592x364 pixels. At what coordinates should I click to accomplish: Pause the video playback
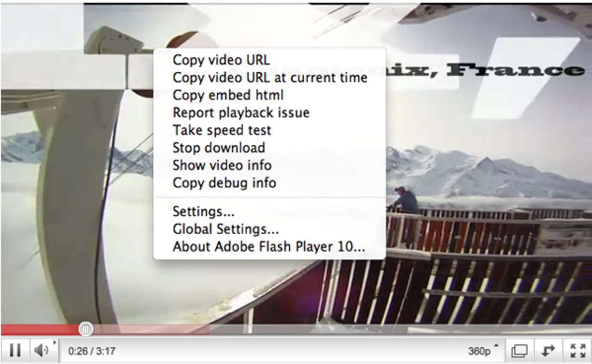(x=15, y=351)
